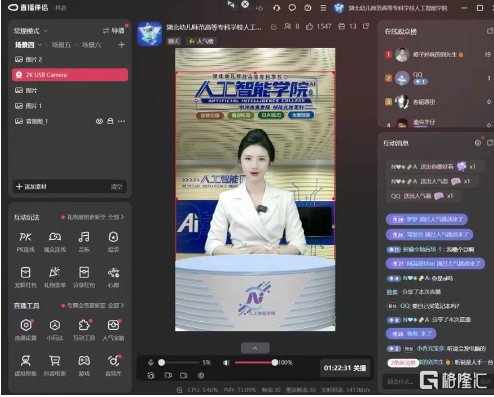This screenshot has width=494, height=397.
Task: Open the hamburger menu in title bar
Action: coord(323,8)
